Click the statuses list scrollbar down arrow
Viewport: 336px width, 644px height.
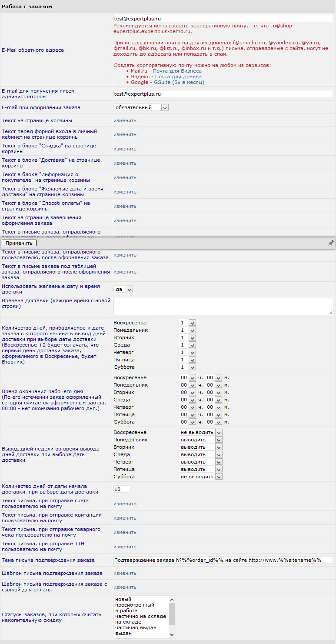point(172,634)
